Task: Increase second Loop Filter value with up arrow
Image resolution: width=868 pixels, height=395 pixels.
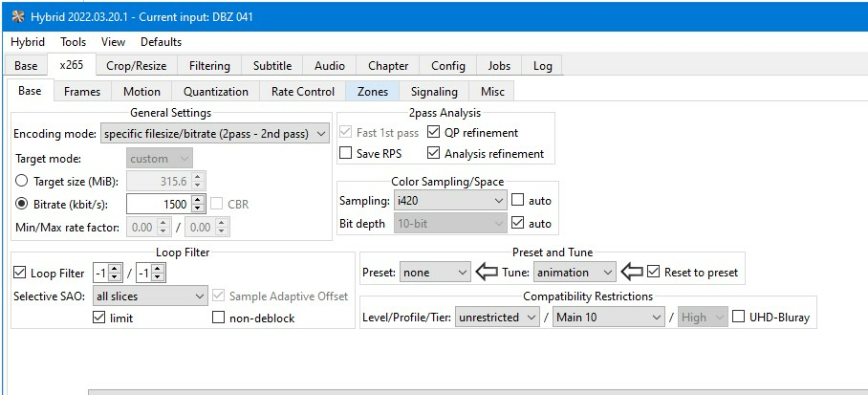Action: [157, 268]
